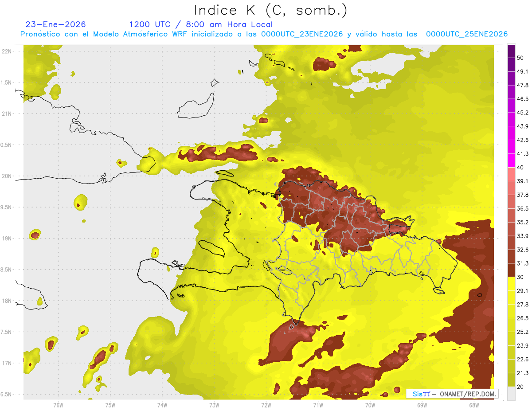Click the legend value "36.5"
This screenshot has height=411, width=532.
tap(523, 208)
